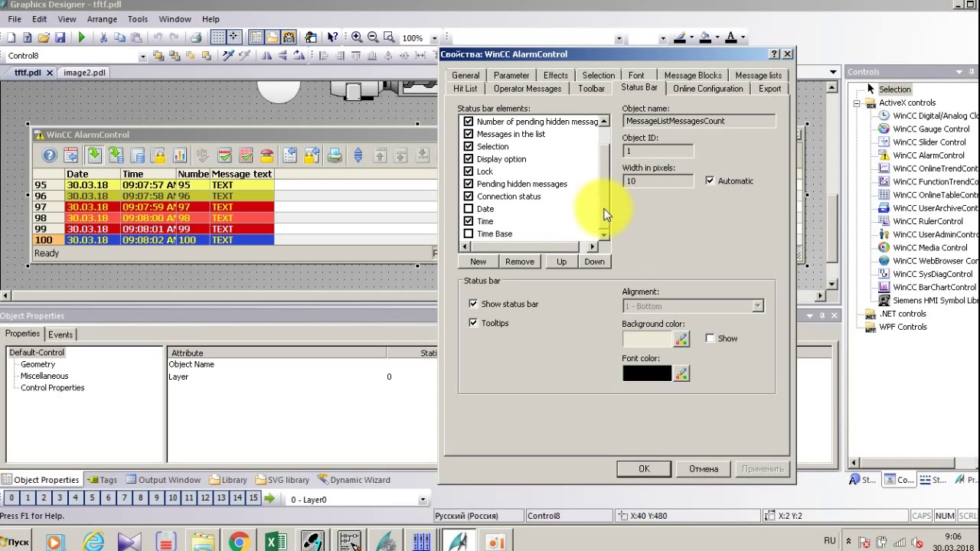Screen dimensions: 980x551
Task: Toggle the Lock checkbox
Action: 469,171
